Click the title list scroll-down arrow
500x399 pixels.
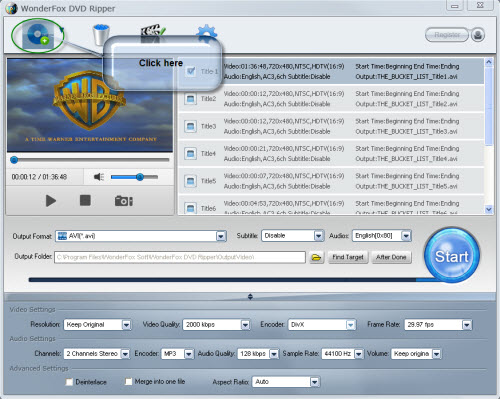(489, 209)
